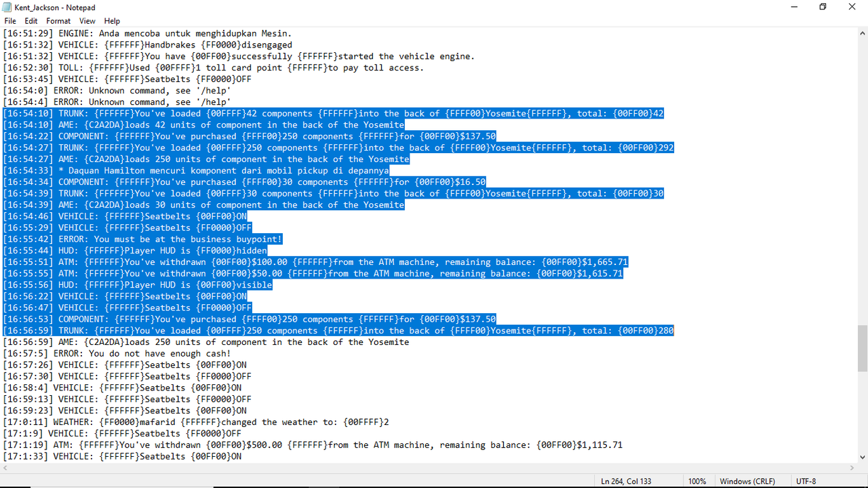Click the 16:54:39 AME 'loads 30 units' line
The width and height of the screenshot is (868, 488).
(203, 205)
